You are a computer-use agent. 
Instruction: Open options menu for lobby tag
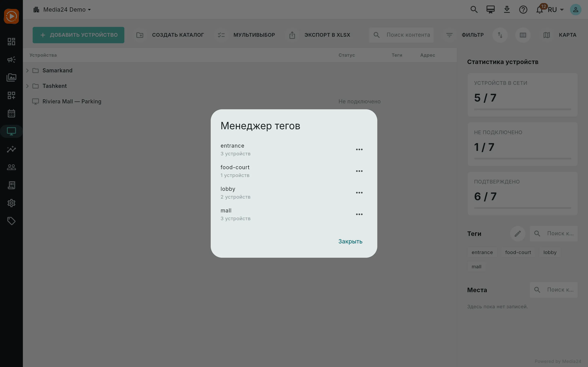pos(359,193)
